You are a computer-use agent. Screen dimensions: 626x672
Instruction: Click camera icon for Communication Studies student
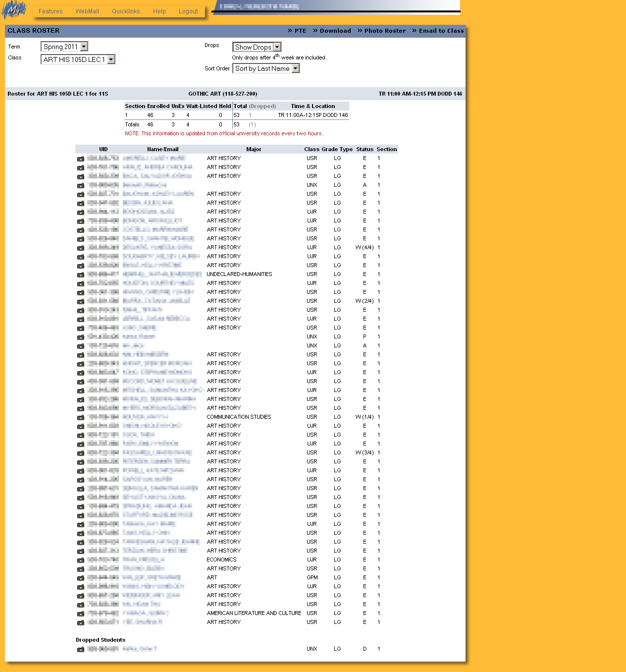point(81,418)
